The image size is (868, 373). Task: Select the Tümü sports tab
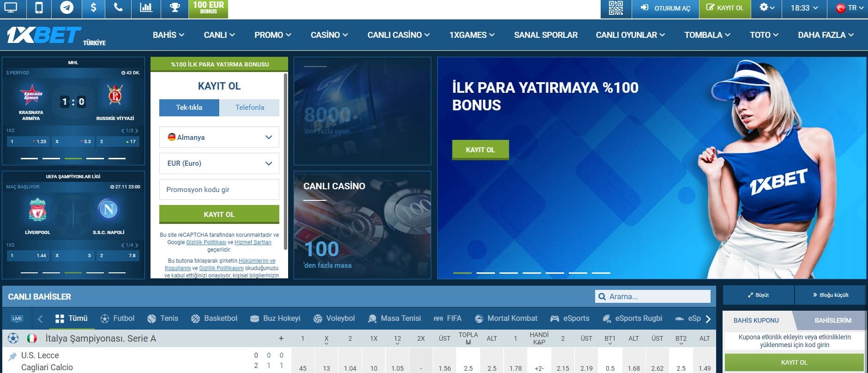71,319
